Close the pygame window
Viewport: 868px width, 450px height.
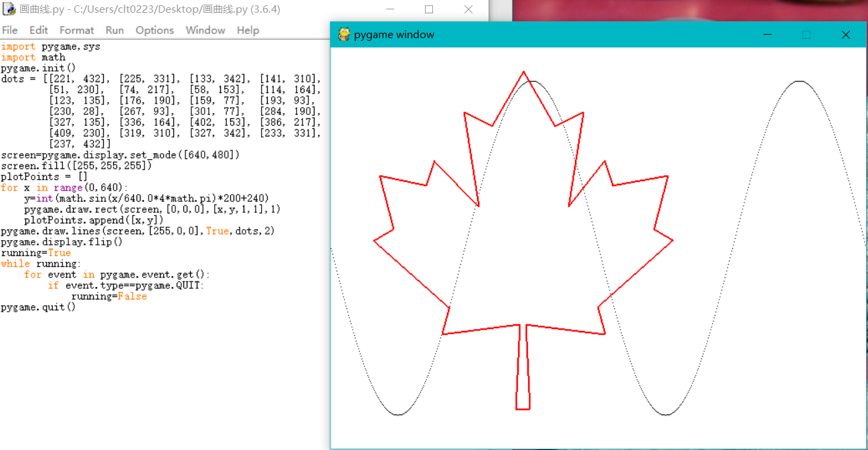click(x=846, y=35)
